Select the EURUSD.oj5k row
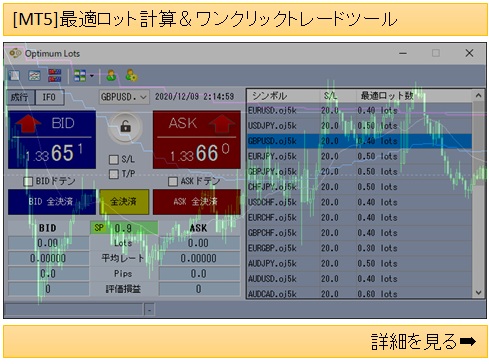 (359, 110)
